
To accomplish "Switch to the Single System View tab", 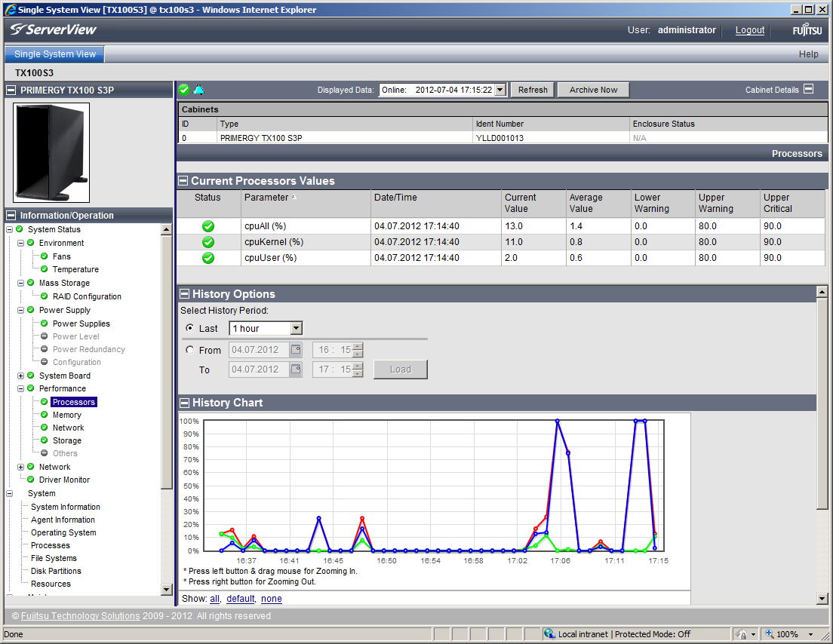I will (55, 54).
